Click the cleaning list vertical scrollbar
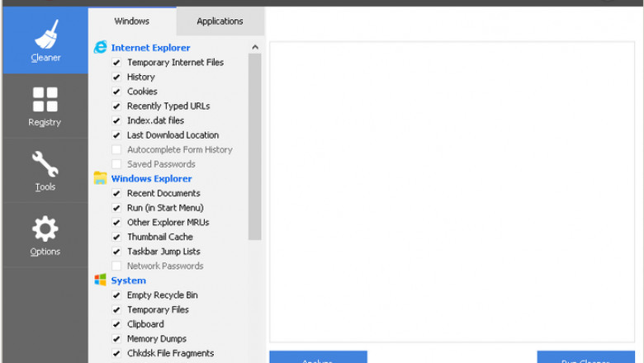 255,148
